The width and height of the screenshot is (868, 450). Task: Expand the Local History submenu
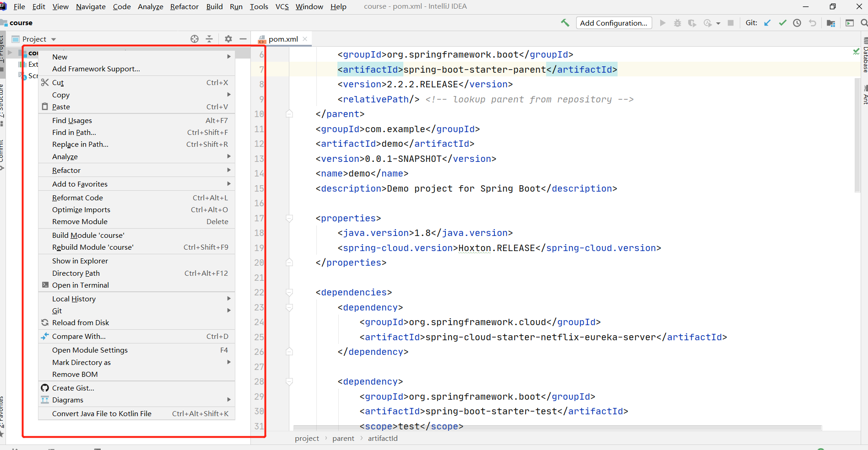(136, 299)
